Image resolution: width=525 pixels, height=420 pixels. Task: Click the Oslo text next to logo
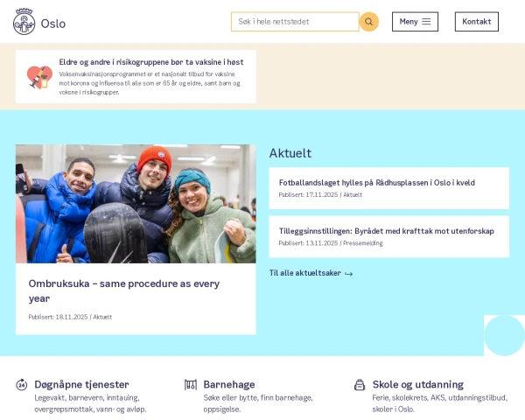click(52, 24)
